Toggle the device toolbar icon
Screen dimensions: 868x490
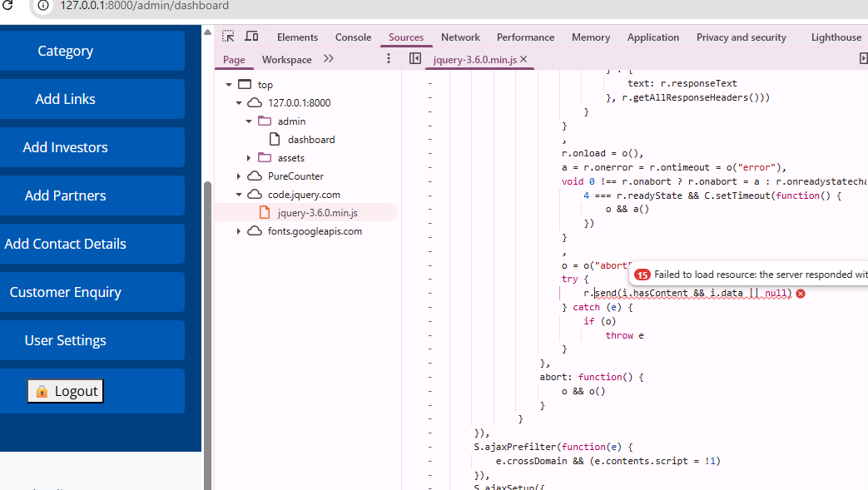251,37
